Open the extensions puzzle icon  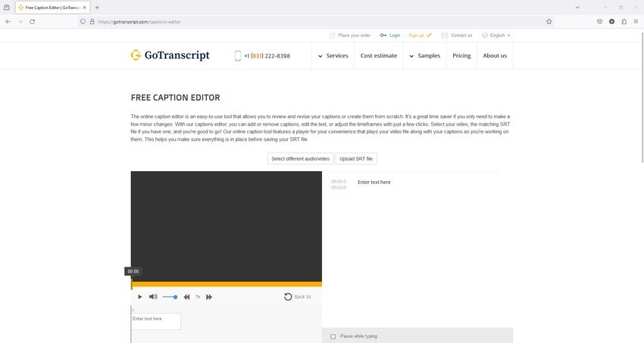point(624,22)
